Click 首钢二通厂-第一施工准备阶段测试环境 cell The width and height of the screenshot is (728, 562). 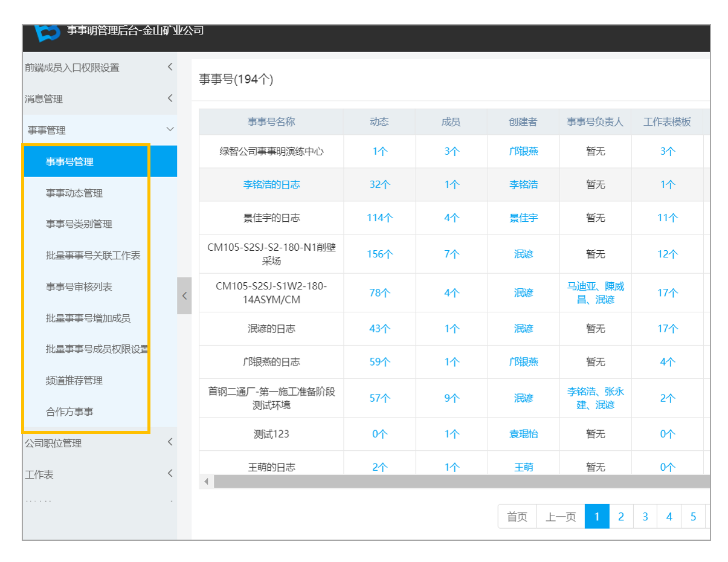(271, 398)
